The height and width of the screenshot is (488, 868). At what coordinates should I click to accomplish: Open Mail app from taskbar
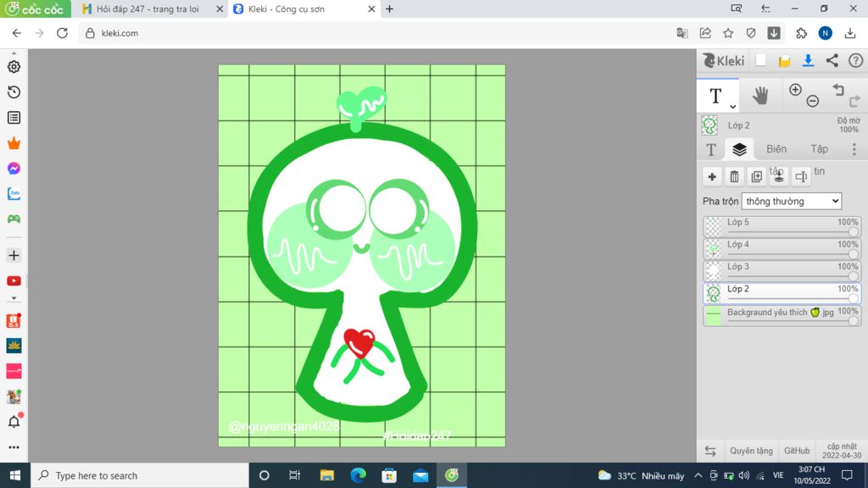pos(420,475)
